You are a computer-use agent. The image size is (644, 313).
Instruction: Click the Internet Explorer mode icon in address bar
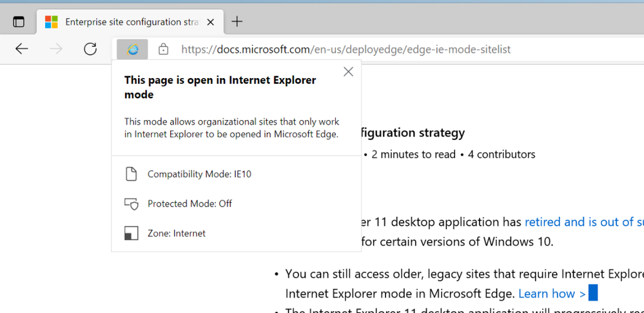[132, 49]
